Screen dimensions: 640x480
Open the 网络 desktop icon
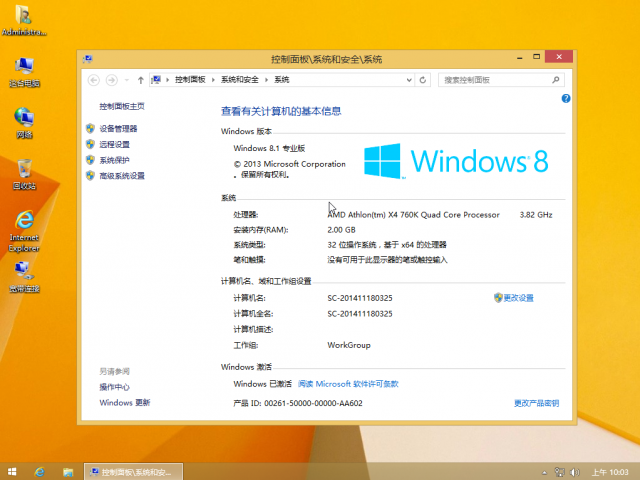(24, 123)
